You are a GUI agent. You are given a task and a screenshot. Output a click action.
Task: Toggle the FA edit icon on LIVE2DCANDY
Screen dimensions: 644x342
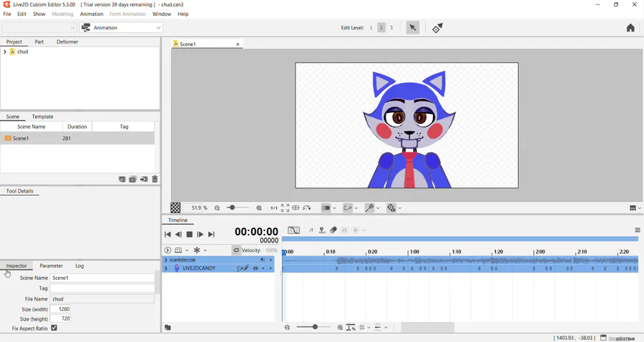pos(243,268)
